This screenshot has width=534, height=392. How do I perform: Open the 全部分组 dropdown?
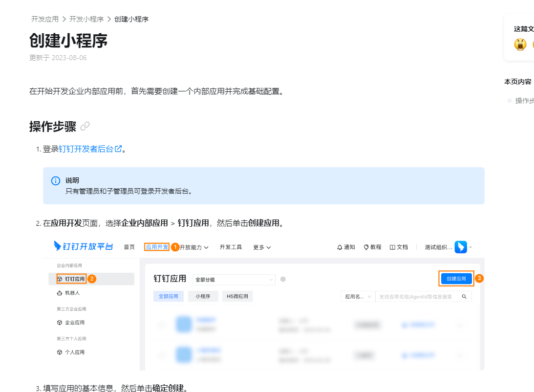click(234, 280)
